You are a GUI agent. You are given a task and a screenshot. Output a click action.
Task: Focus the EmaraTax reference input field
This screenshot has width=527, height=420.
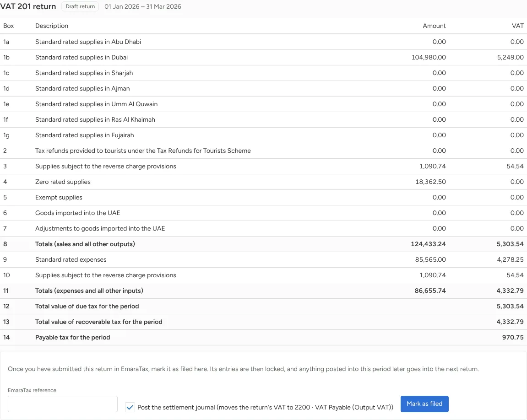63,404
